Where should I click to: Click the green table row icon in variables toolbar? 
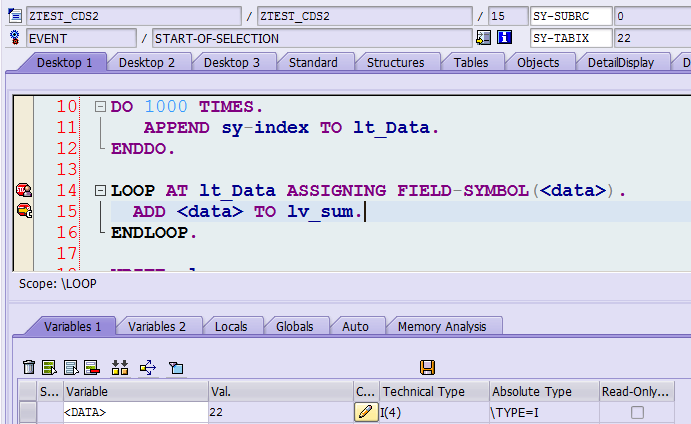click(49, 367)
